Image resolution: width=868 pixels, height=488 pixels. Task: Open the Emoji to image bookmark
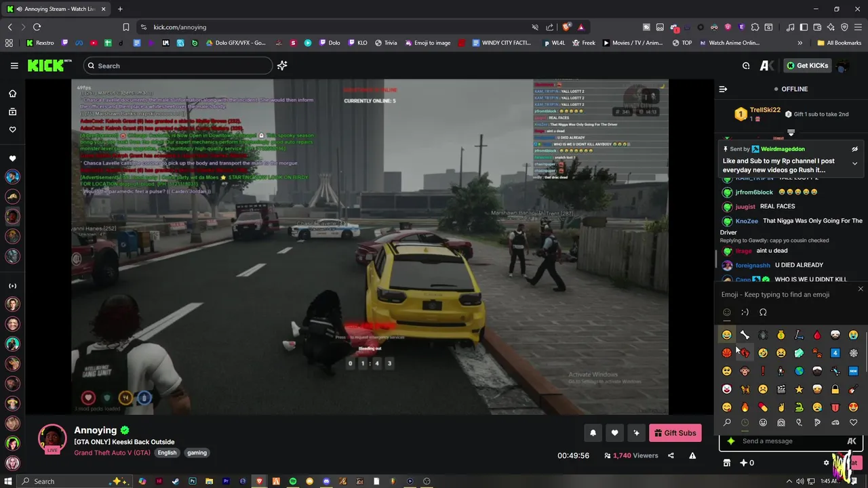click(x=428, y=43)
